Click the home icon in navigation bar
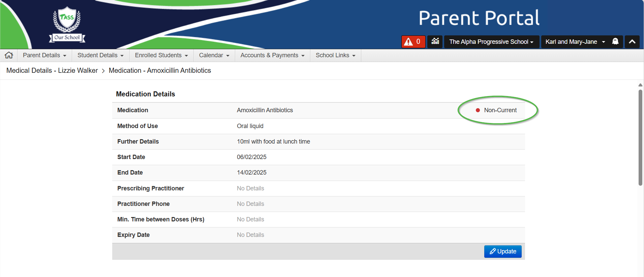 click(x=9, y=55)
